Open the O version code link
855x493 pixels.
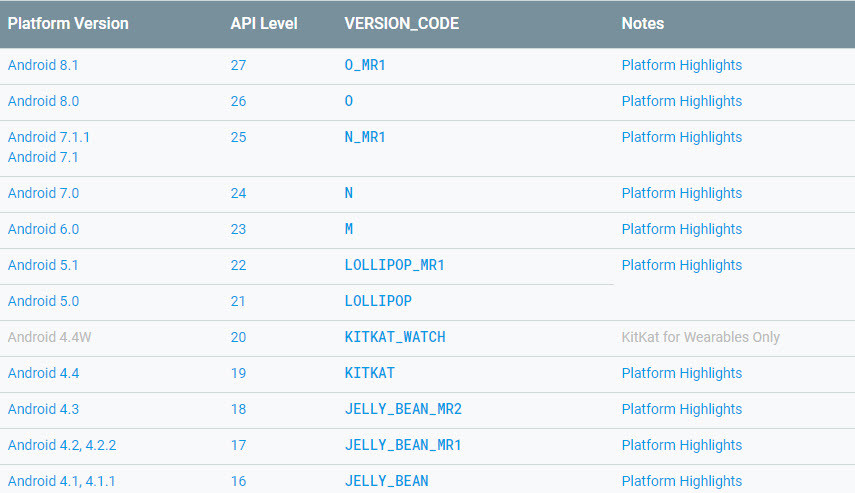pos(349,101)
